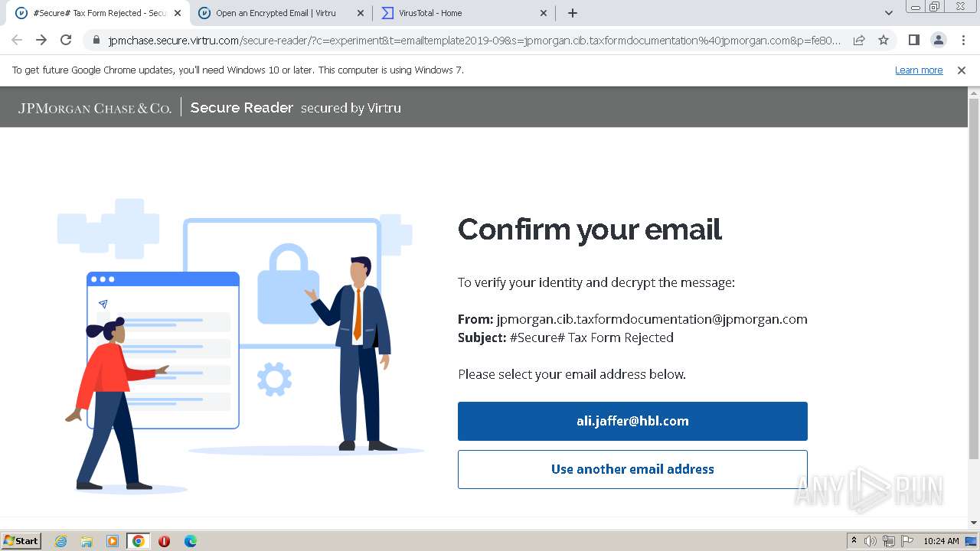Image resolution: width=980 pixels, height=551 pixels.
Task: Open the Windows Start menu
Action: [21, 540]
